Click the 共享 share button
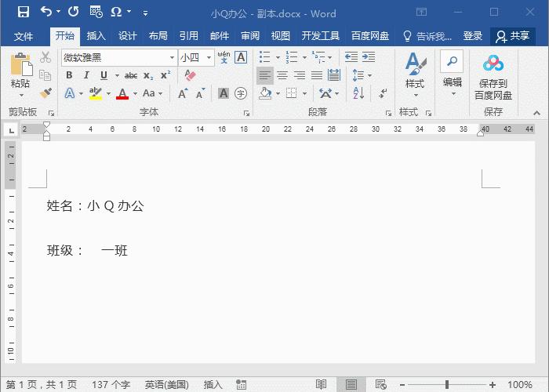The image size is (549, 392). coord(513,36)
